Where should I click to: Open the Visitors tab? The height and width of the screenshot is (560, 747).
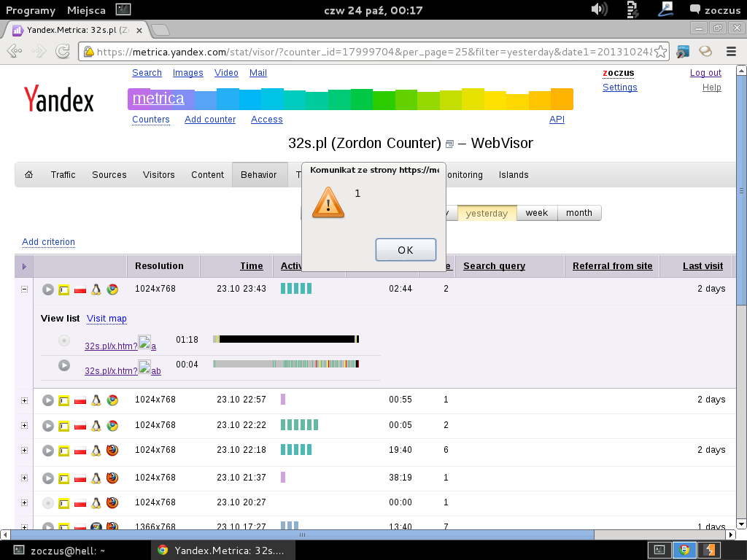[x=158, y=175]
